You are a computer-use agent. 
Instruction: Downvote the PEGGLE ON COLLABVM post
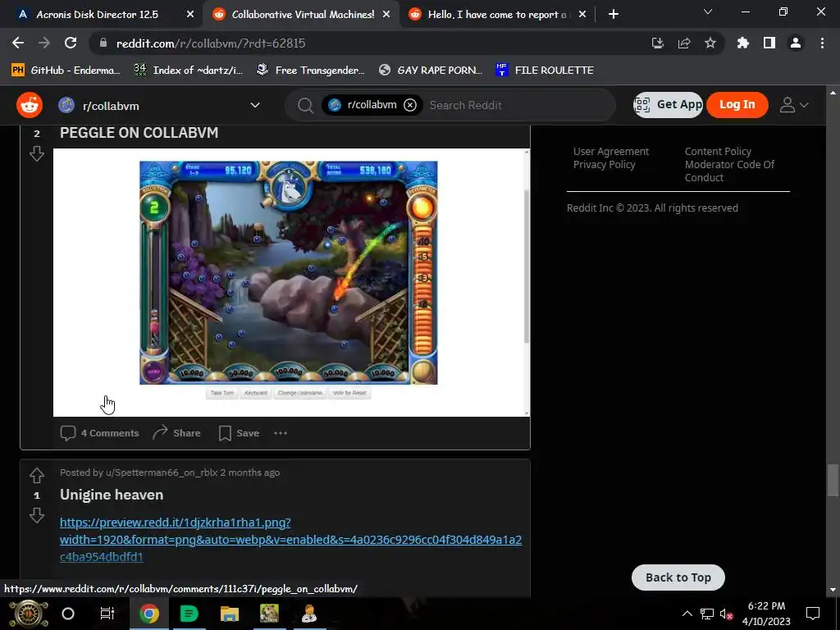tap(36, 154)
